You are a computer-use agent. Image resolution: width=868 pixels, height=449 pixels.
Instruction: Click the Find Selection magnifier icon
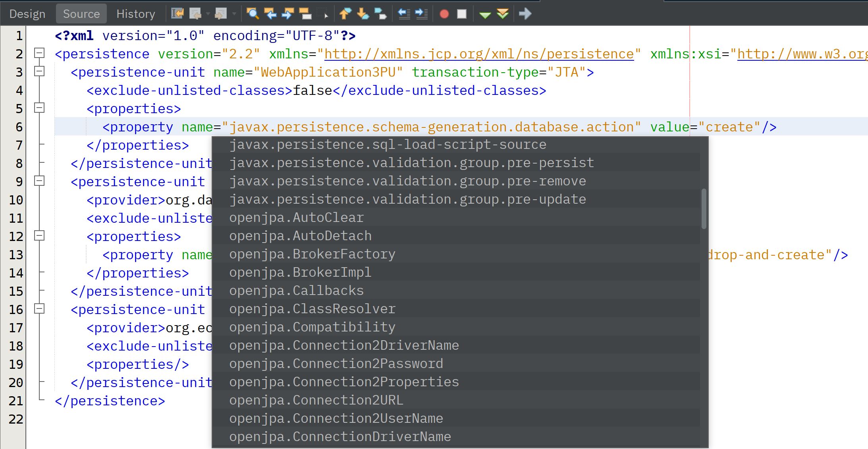(253, 14)
